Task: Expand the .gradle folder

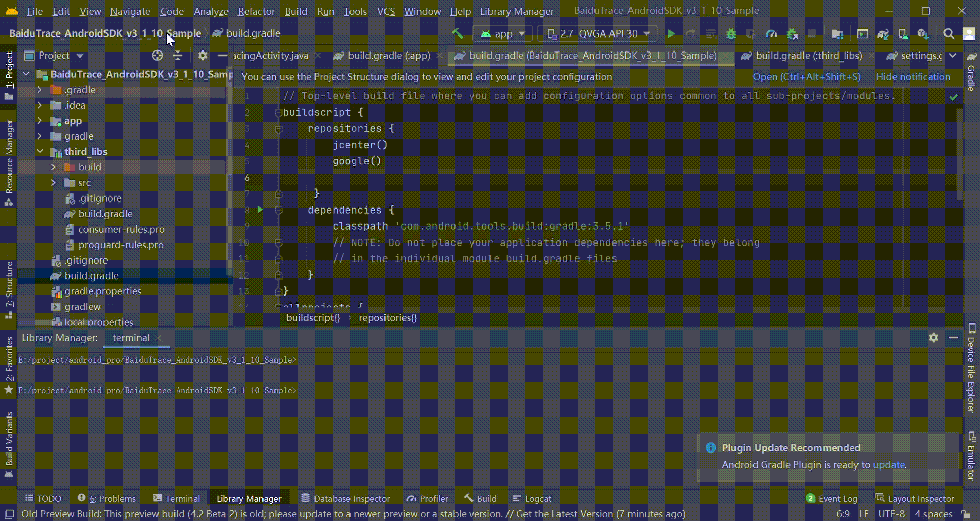Action: pyautogui.click(x=40, y=90)
